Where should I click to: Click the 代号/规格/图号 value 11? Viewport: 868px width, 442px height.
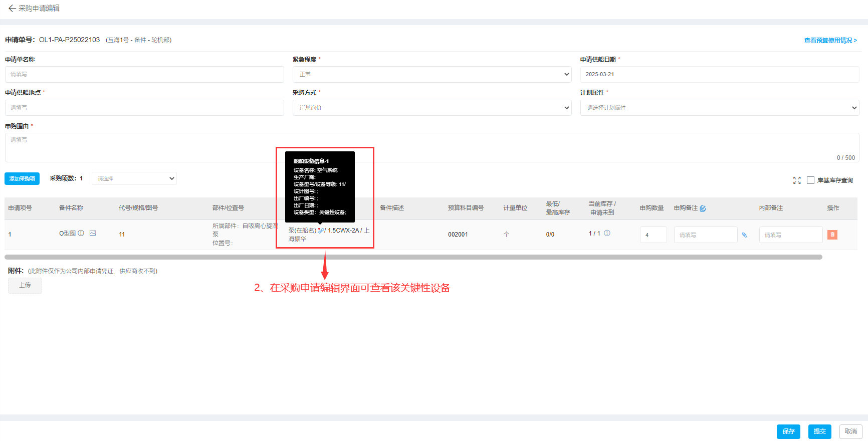[x=122, y=235]
